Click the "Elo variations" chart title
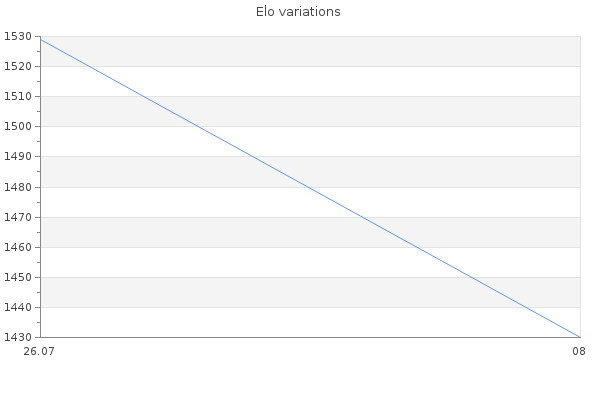 point(298,12)
